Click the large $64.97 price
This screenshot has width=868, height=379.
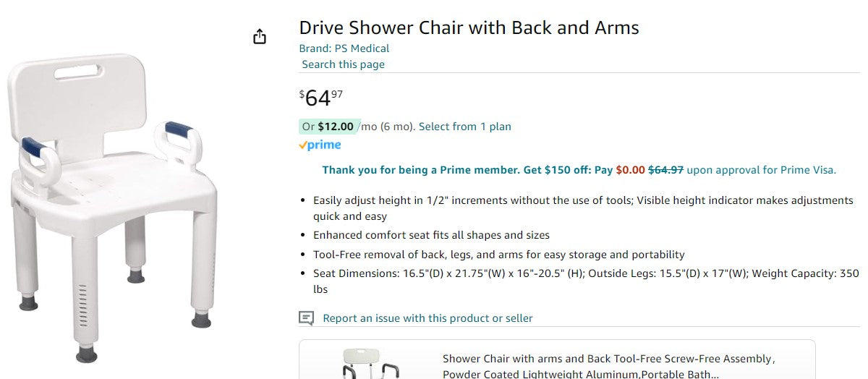coord(321,98)
